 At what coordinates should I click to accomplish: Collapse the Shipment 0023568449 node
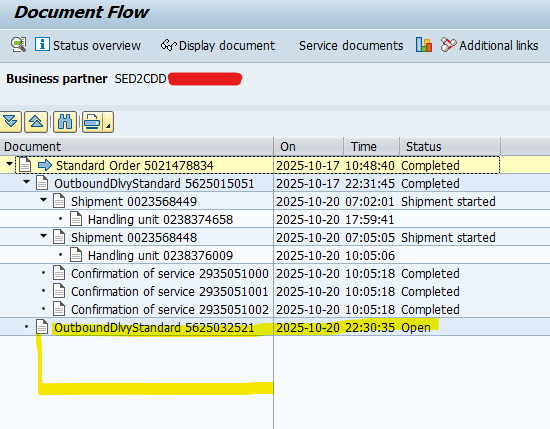click(x=43, y=200)
